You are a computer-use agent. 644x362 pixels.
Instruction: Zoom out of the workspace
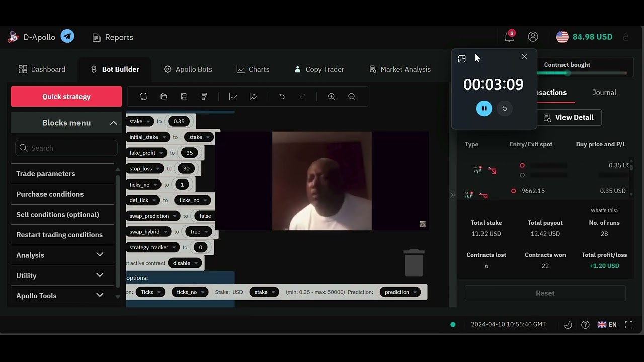[352, 97]
